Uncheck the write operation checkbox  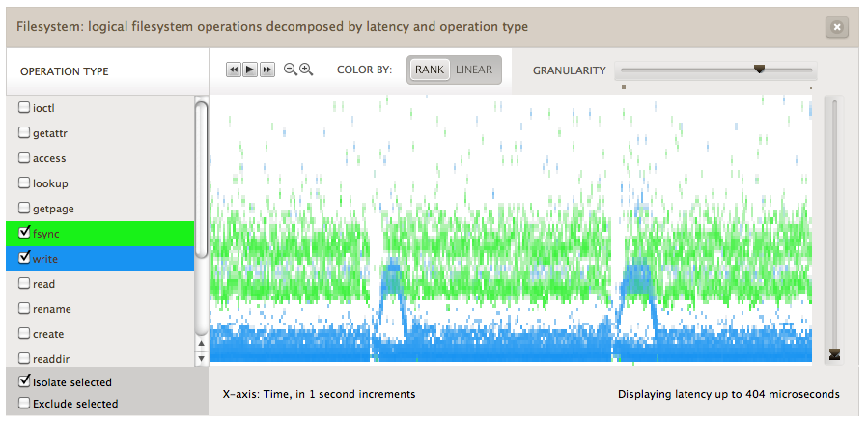(24, 258)
